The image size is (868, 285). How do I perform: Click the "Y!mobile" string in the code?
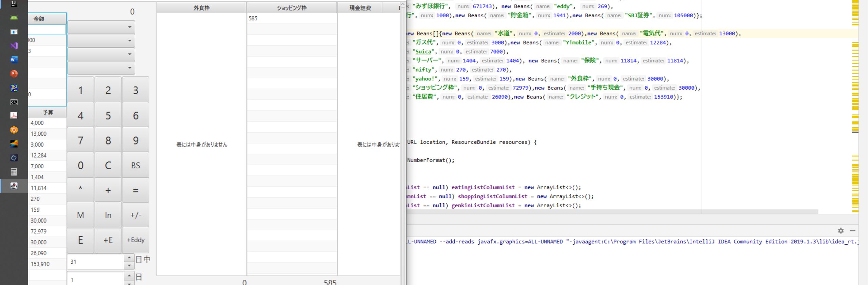579,42
